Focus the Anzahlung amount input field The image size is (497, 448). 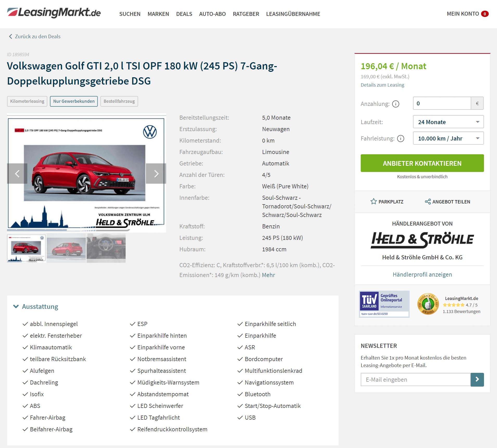pyautogui.click(x=442, y=103)
